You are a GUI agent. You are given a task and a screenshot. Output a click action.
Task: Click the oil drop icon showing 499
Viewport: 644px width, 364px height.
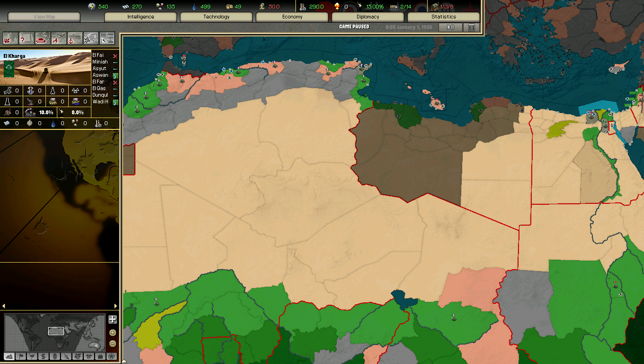point(194,7)
